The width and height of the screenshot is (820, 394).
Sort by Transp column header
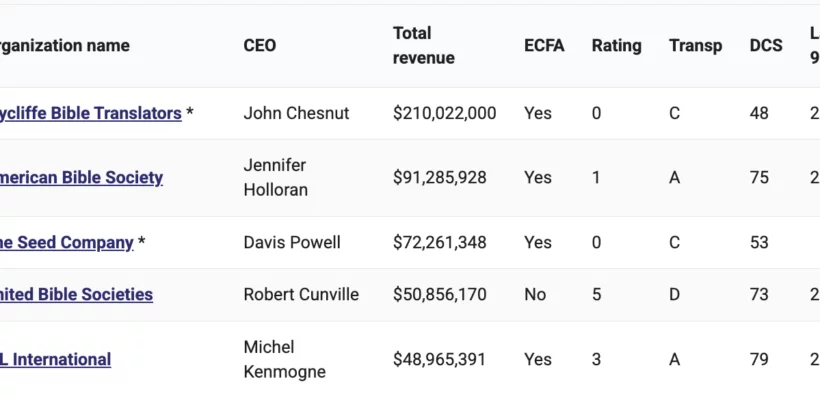696,46
